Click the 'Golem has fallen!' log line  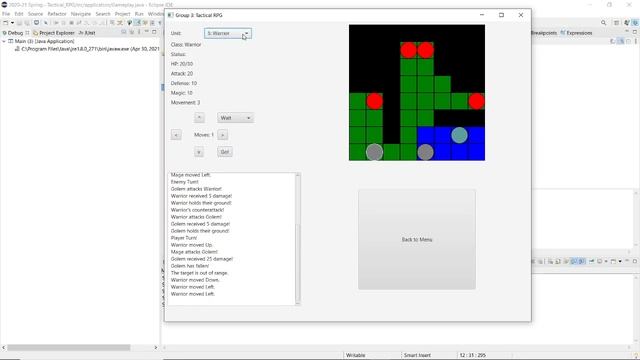pos(190,266)
